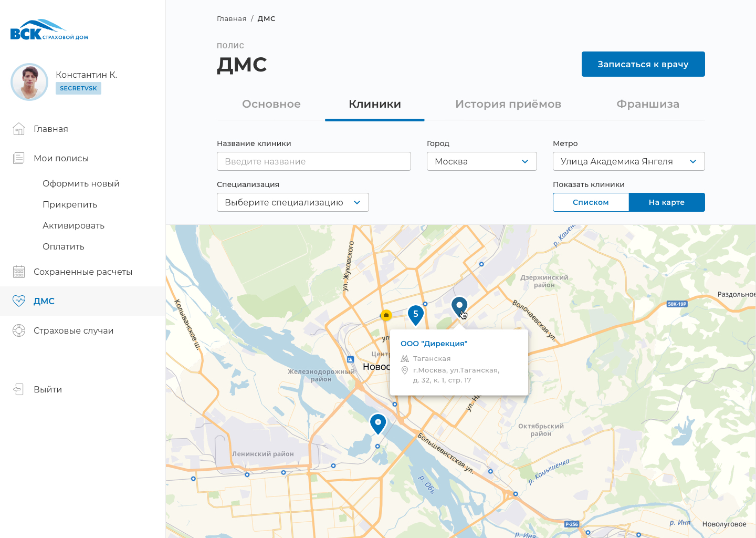The image size is (756, 538).
Task: Open the ООО "Дирекция" clinic link
Action: [434, 344]
